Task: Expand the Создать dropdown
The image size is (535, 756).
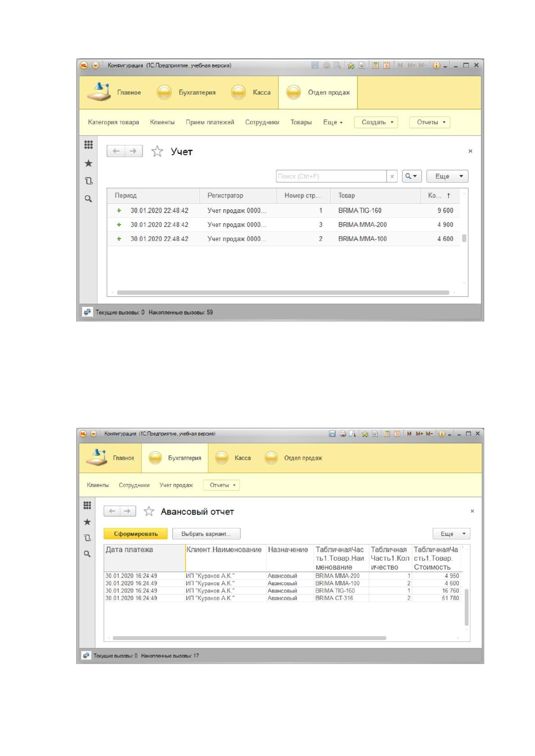Action: pyautogui.click(x=376, y=122)
